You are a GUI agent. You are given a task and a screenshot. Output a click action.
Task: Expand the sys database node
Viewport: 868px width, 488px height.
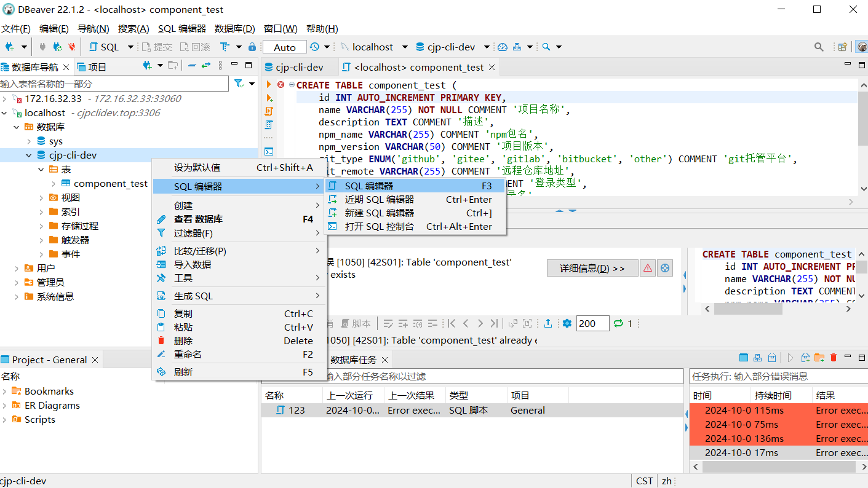[x=29, y=141]
